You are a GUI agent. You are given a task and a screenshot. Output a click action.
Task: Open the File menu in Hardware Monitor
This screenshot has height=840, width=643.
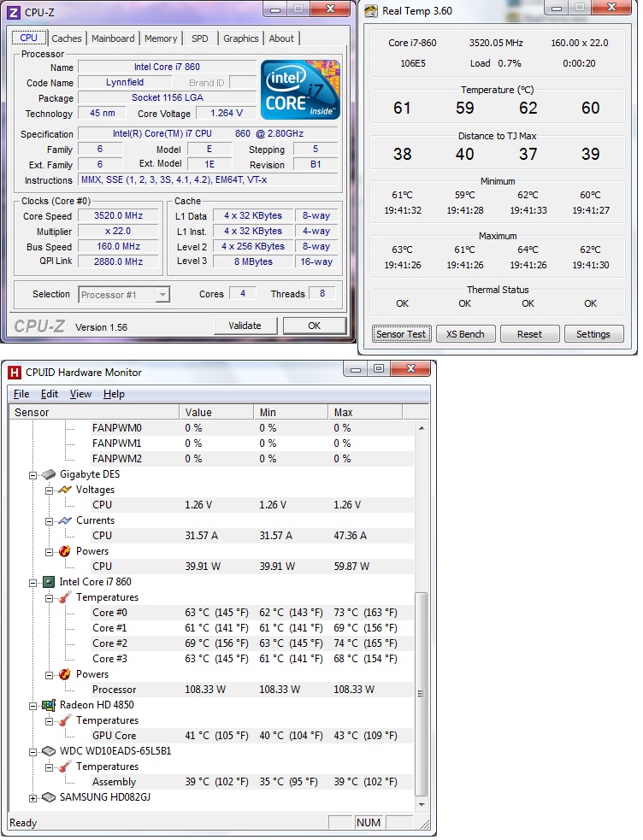(x=21, y=394)
